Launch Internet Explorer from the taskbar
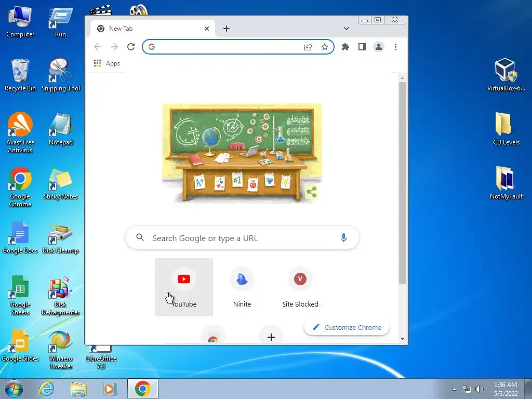This screenshot has height=399, width=532. point(46,389)
